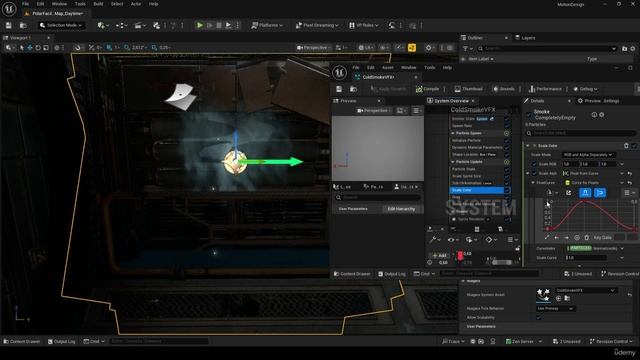Click the delete trash icon for Scale Color module

tap(626, 146)
